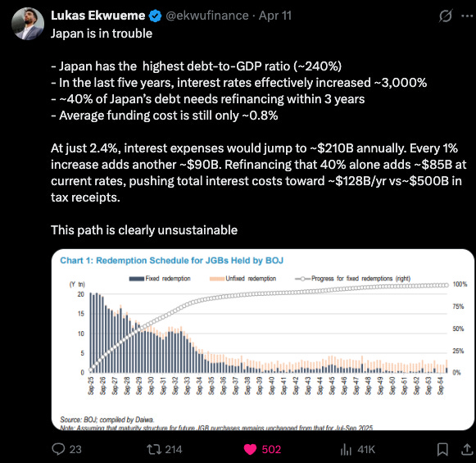476x463 pixels.
Task: Click the 214 reposts count
Action: pos(174,449)
